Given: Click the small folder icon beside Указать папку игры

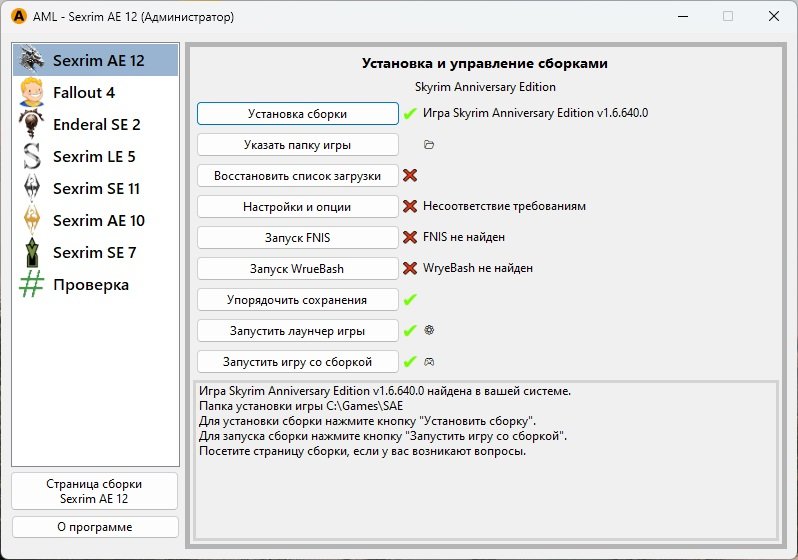Looking at the screenshot, I should pos(429,145).
